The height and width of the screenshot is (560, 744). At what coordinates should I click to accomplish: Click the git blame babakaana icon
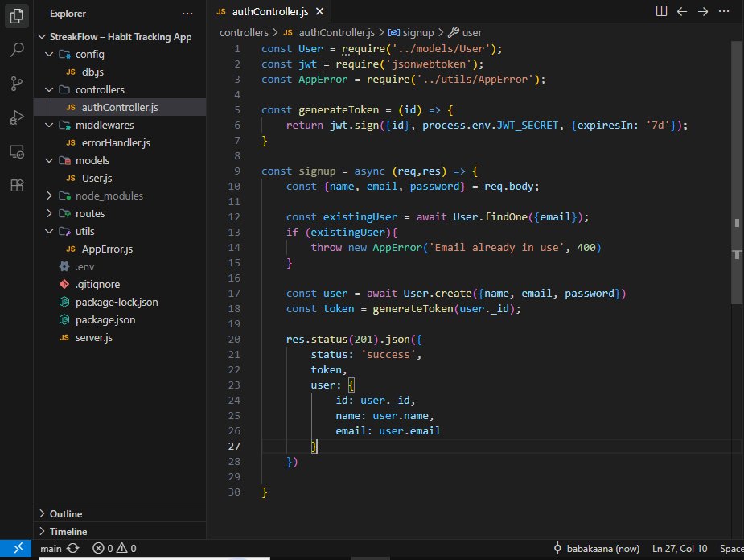pos(558,548)
